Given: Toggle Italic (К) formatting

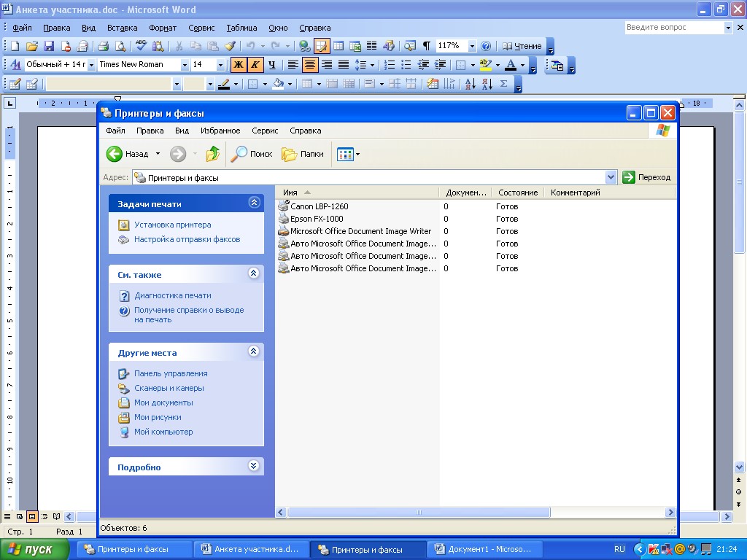Looking at the screenshot, I should click(255, 65).
